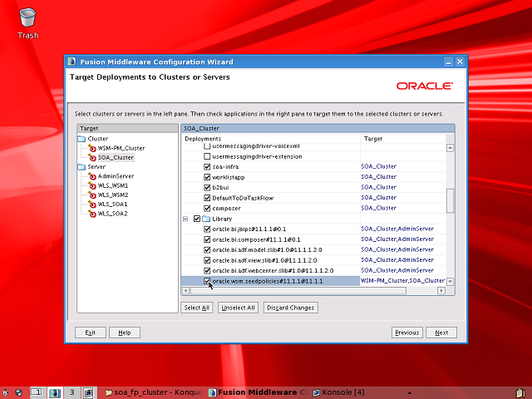
Task: Uncheck oracle.bi.adf.model.slib checkbox
Action: pyautogui.click(x=207, y=250)
